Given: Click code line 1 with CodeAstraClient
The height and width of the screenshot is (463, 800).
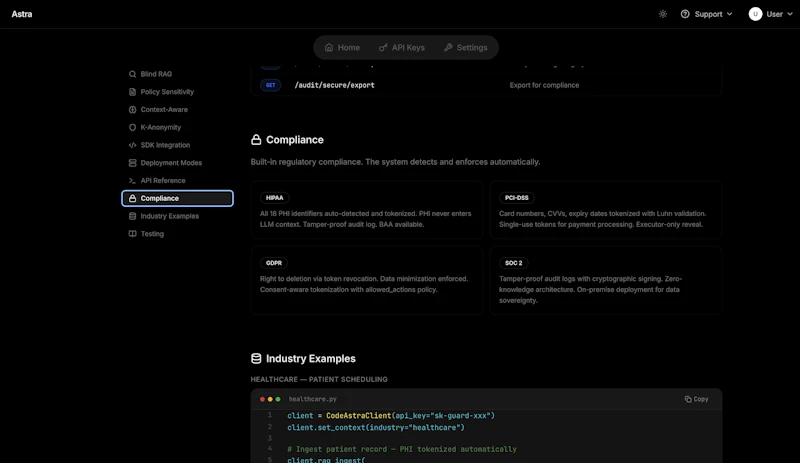Looking at the screenshot, I should pyautogui.click(x=391, y=416).
